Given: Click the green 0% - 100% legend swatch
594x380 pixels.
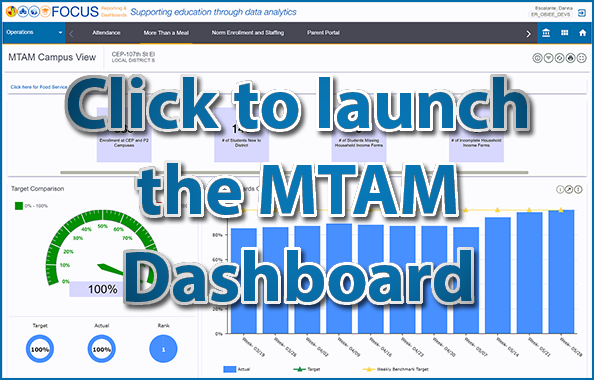Looking at the screenshot, I should tap(19, 206).
